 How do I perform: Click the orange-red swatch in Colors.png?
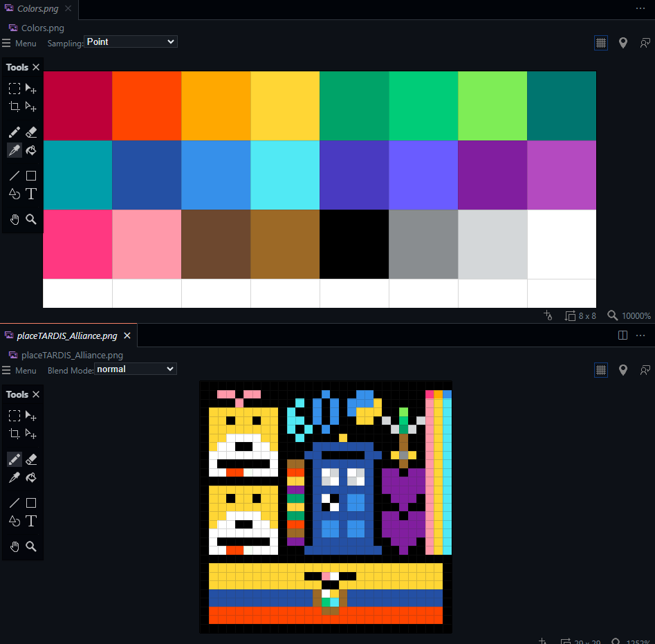pos(147,106)
